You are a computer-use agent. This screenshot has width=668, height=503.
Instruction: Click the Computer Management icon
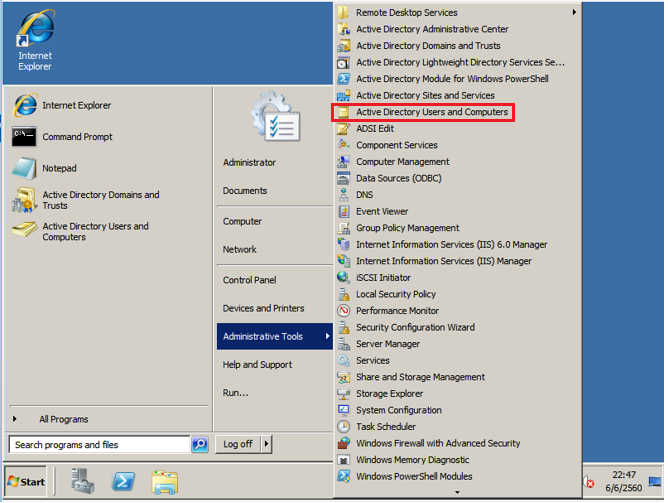point(343,162)
